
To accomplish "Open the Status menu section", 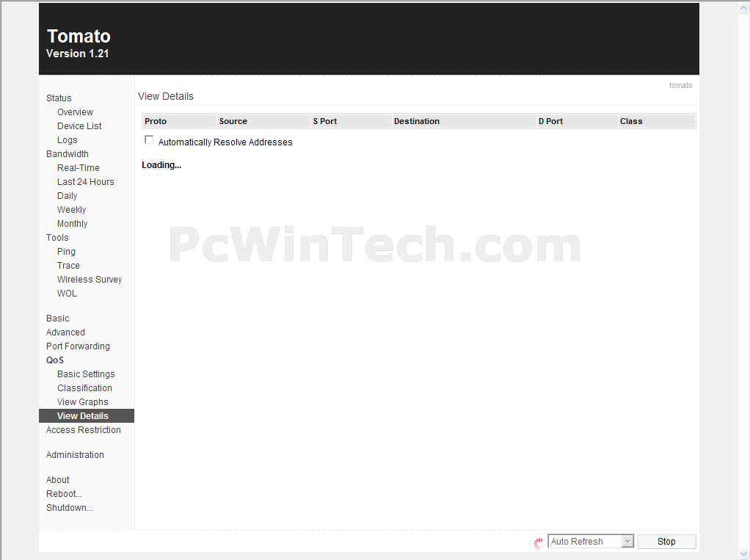I will [59, 98].
